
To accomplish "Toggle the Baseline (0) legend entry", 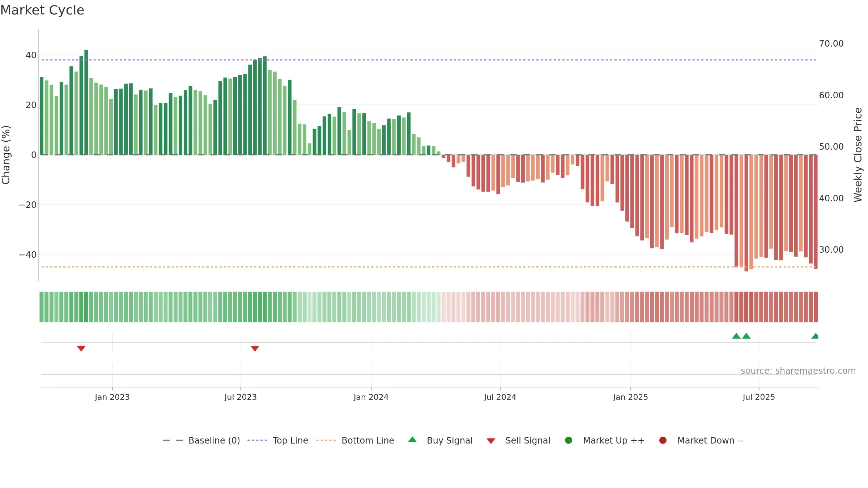I will coord(214,440).
